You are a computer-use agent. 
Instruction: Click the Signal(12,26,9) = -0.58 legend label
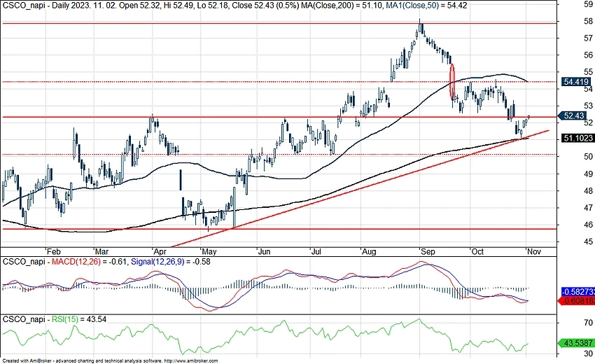point(170,262)
